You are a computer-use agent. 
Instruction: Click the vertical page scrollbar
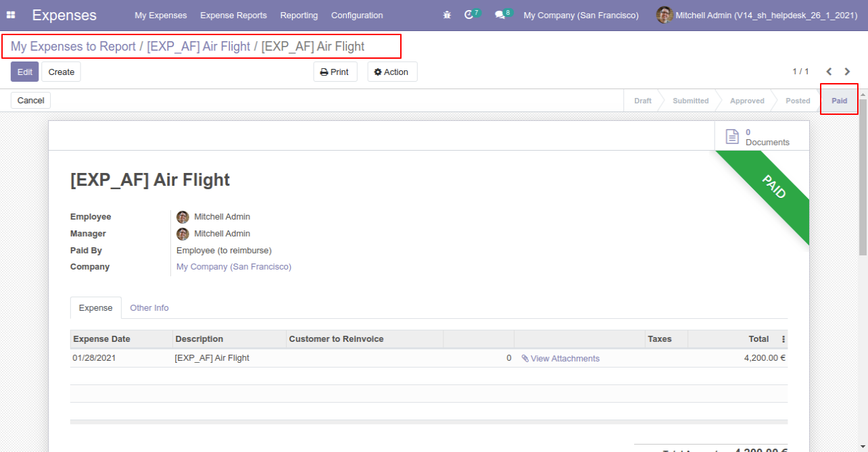click(863, 176)
